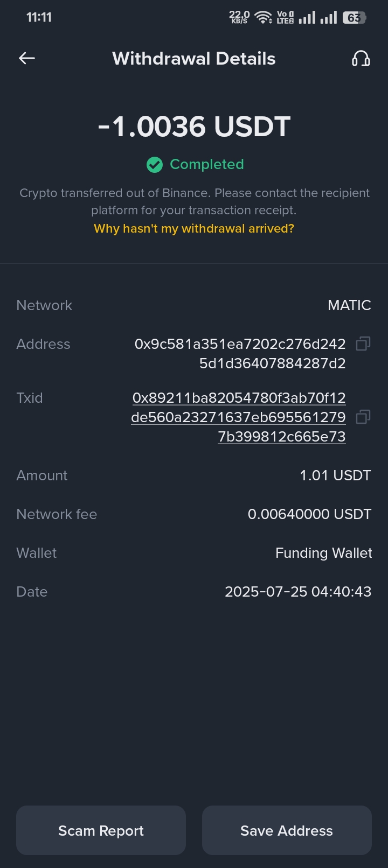Tap the date 2025-07-25 04:40:43
Viewport: 388px width, 868px height.
(x=298, y=592)
